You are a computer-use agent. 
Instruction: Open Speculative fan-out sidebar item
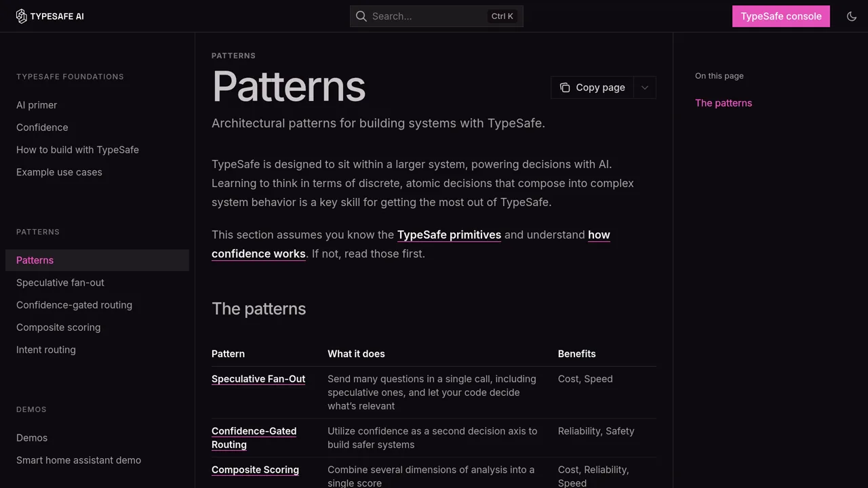tap(60, 283)
